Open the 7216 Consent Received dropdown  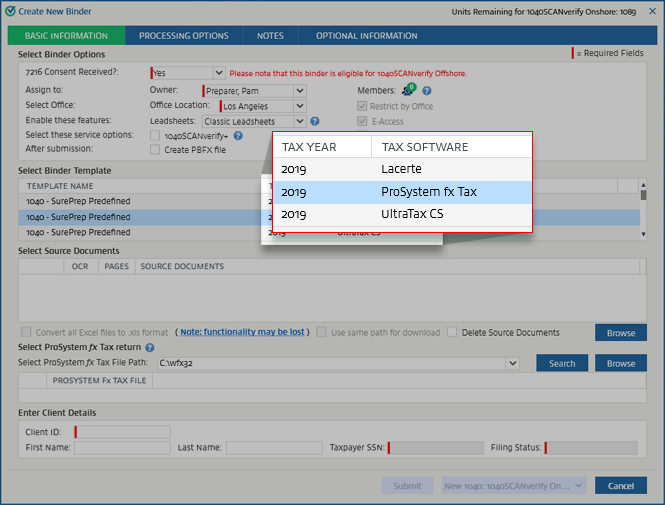[219, 73]
